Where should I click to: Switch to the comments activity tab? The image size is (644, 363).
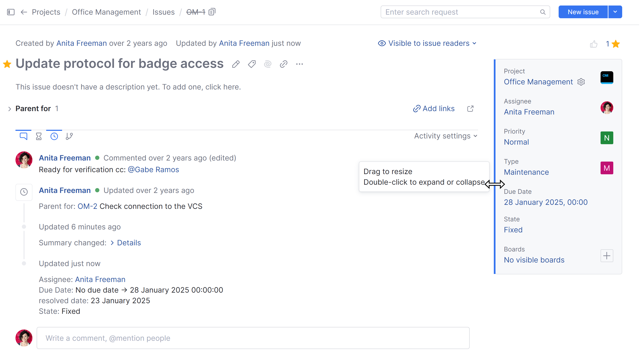(23, 136)
